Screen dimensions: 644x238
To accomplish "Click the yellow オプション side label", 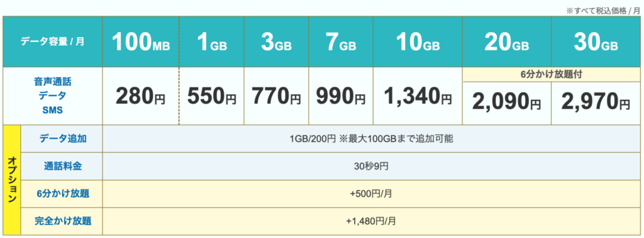I will [x=11, y=180].
